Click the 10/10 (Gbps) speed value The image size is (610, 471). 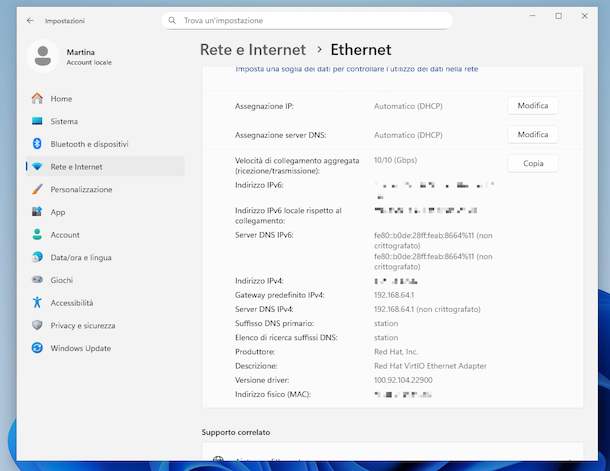395,160
